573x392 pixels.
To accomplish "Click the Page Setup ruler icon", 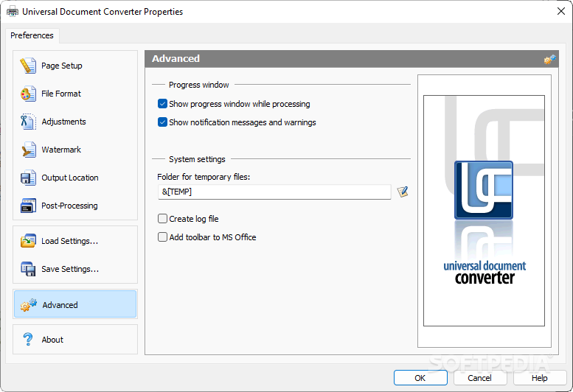I will [x=28, y=66].
